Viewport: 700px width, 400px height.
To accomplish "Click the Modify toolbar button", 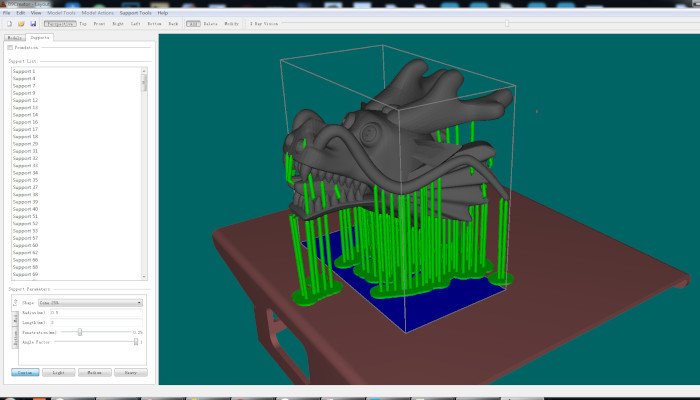I will (231, 24).
